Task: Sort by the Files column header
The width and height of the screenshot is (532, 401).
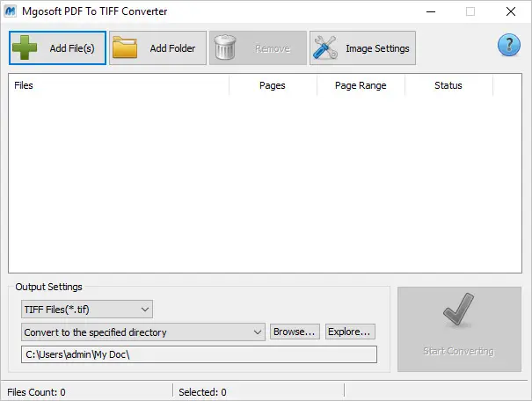Action: 119,85
